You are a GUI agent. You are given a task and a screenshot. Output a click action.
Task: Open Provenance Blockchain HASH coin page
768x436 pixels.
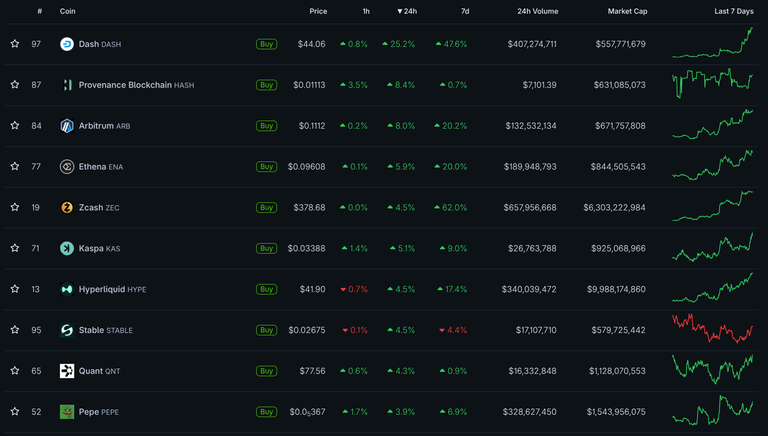click(137, 85)
